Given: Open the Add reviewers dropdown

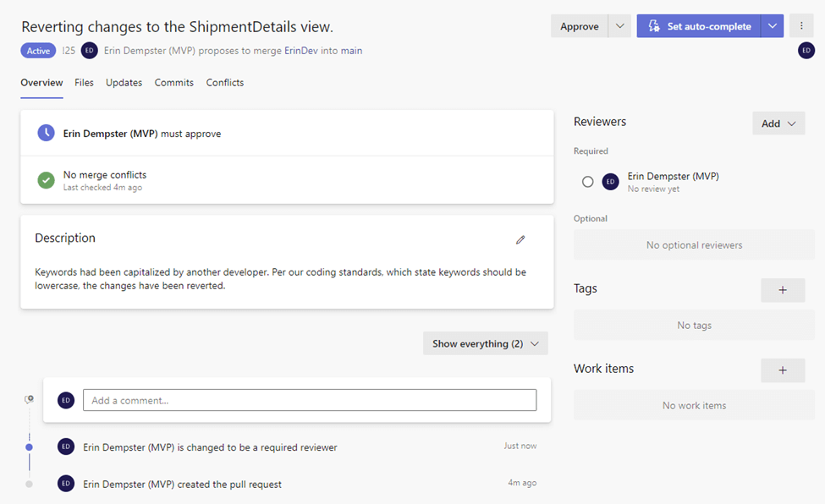Looking at the screenshot, I should pyautogui.click(x=778, y=123).
